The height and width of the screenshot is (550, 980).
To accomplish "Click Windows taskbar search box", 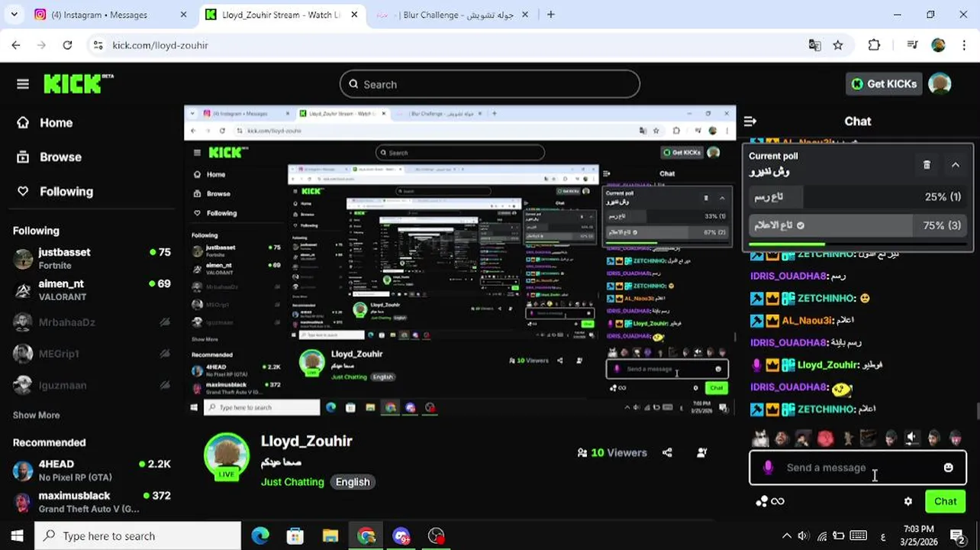I will 137,535.
